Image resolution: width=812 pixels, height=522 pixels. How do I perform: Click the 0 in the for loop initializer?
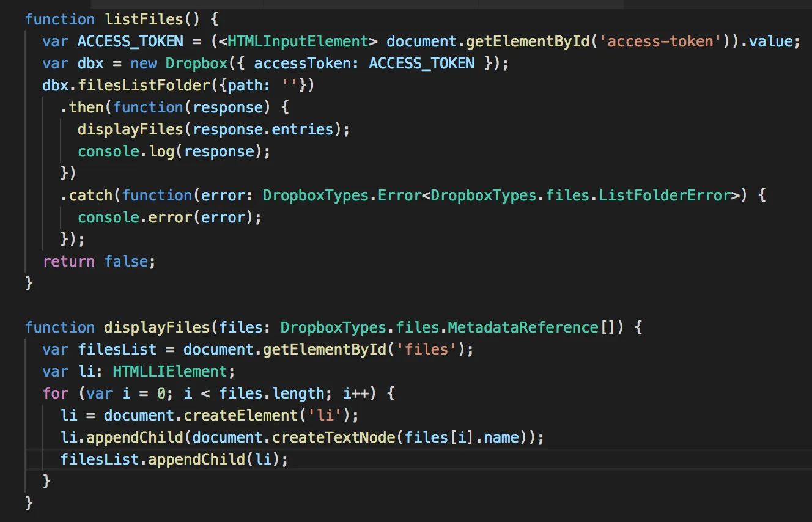[161, 393]
